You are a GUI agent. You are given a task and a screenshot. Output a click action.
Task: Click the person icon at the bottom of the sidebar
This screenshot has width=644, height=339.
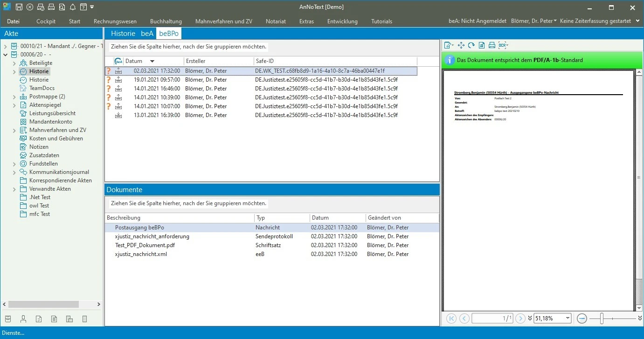[23, 319]
